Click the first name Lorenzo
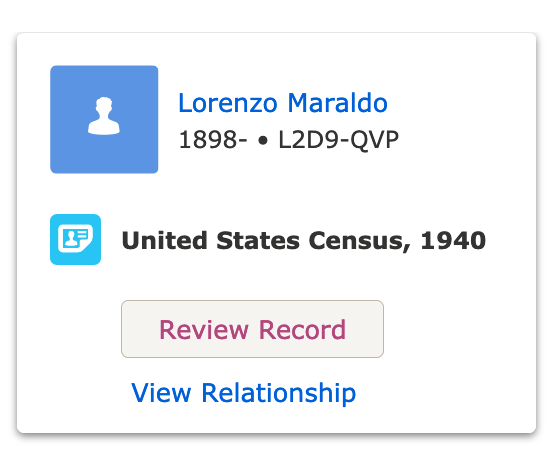Viewport: 552px width, 452px height. (228, 103)
